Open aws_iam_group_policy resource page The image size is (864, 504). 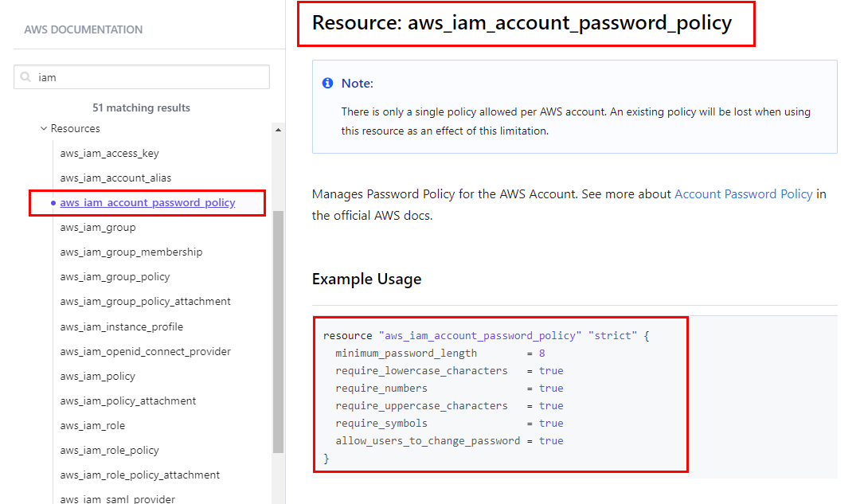(115, 276)
